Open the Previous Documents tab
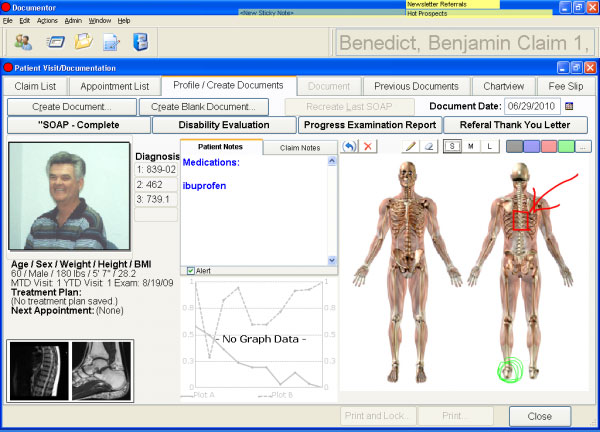The image size is (600, 432). (416, 86)
